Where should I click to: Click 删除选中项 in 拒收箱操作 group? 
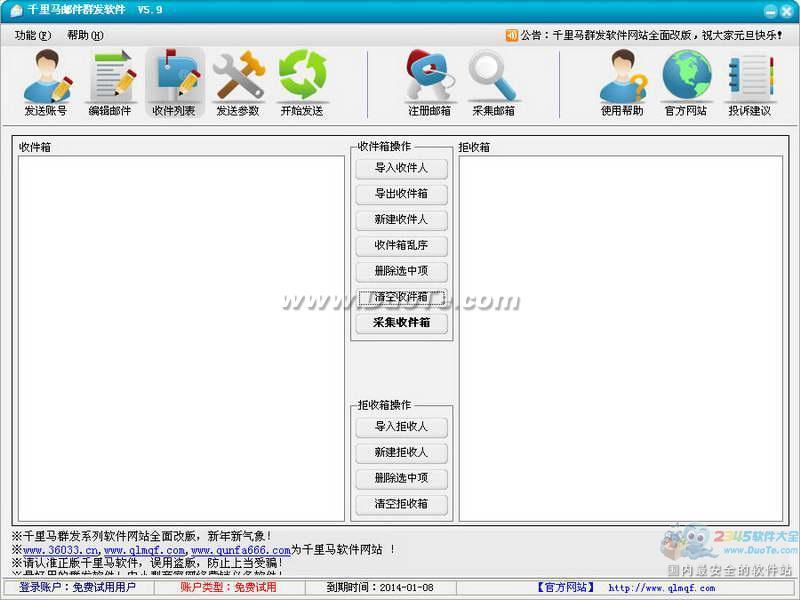(402, 478)
